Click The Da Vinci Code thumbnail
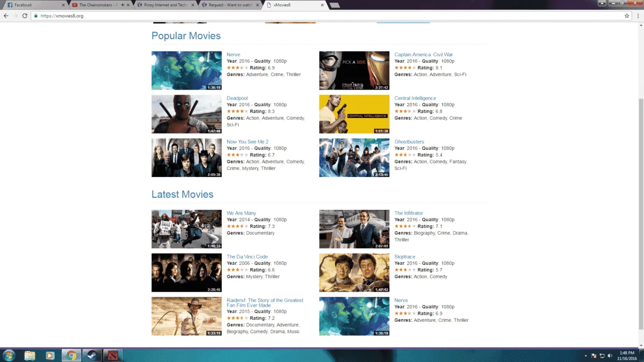 [x=186, y=272]
